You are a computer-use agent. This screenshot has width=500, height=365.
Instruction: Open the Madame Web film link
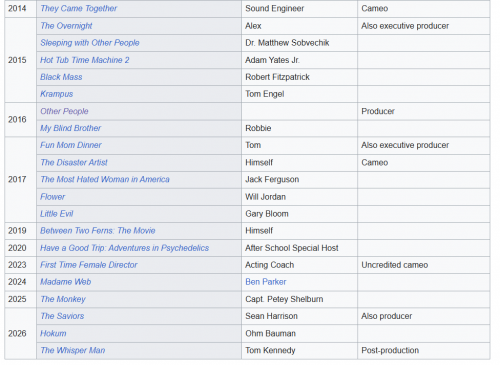65,282
